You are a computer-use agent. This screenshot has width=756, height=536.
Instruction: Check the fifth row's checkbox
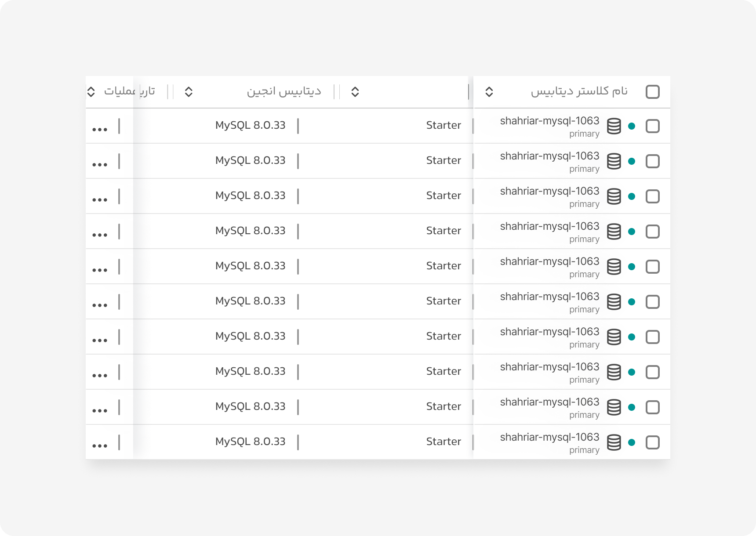[653, 267]
